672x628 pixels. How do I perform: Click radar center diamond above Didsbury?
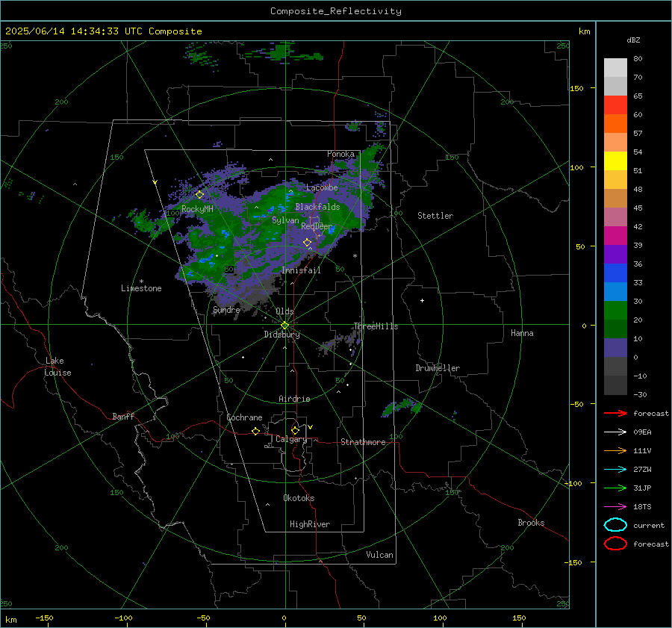pyautogui.click(x=285, y=326)
